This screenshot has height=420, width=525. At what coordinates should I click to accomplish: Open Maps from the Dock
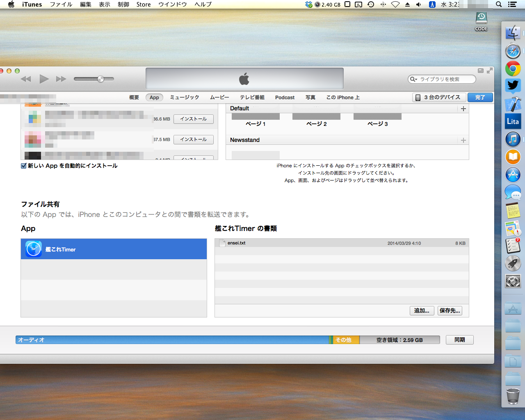[513, 228]
